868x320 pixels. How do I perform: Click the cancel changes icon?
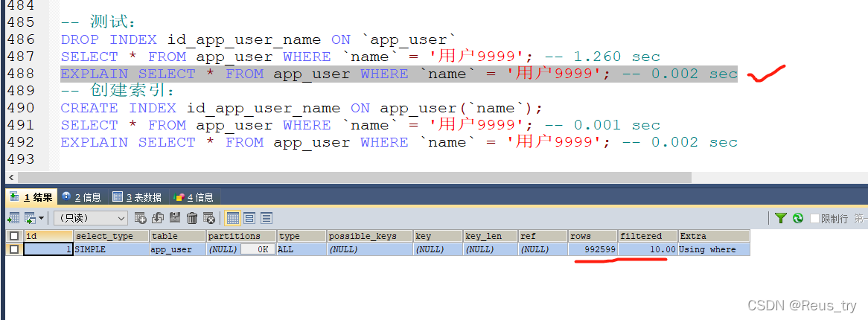pyautogui.click(x=208, y=217)
